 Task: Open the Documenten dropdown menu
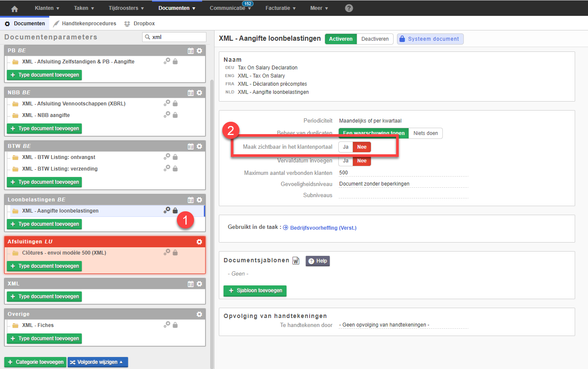(x=177, y=8)
